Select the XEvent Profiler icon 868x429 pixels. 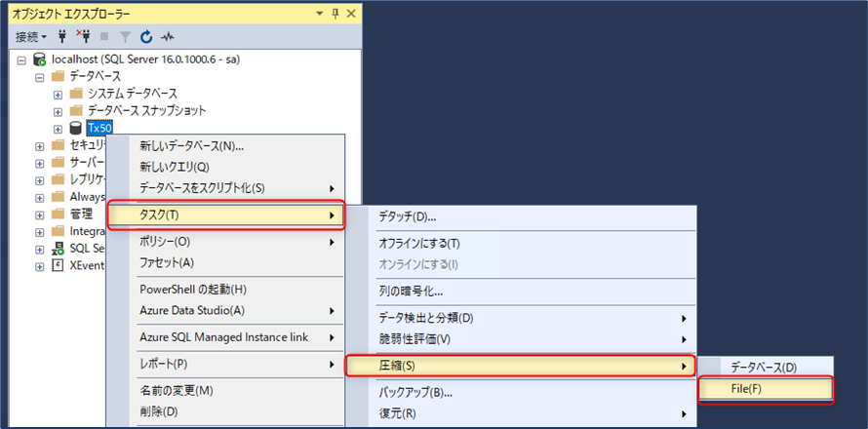point(58,265)
